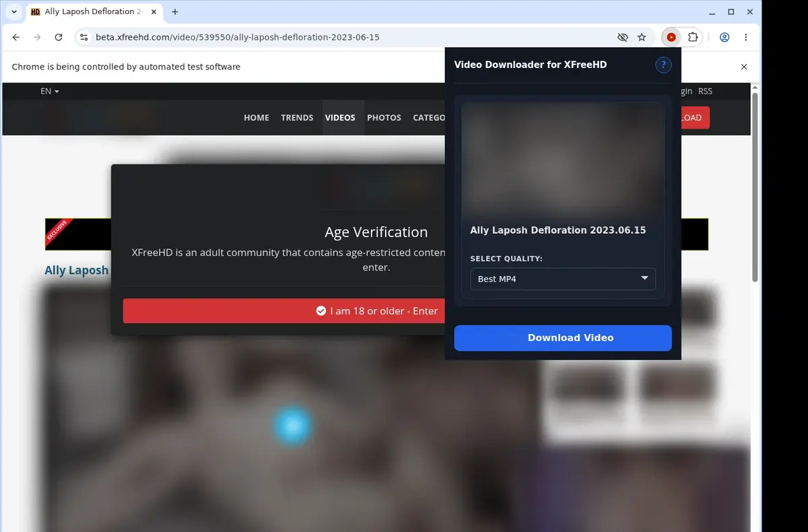
Task: Dismiss the automated test software infobar
Action: click(744, 67)
